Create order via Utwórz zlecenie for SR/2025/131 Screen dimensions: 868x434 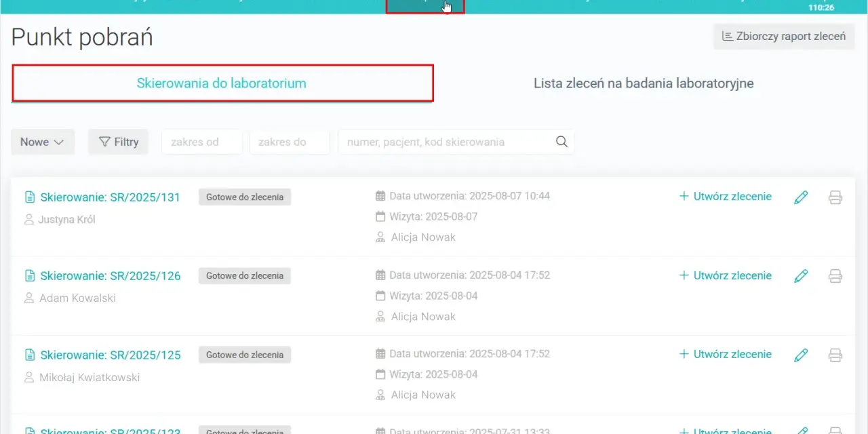click(x=726, y=197)
